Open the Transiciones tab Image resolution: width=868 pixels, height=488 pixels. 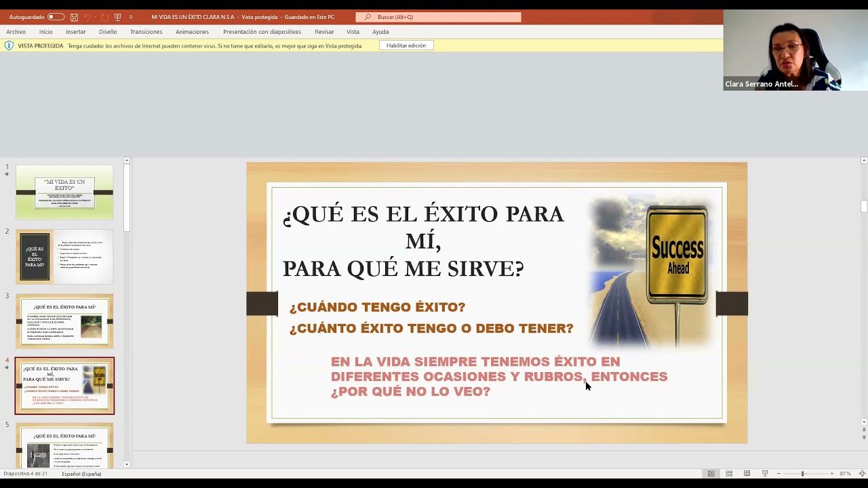[x=146, y=32]
